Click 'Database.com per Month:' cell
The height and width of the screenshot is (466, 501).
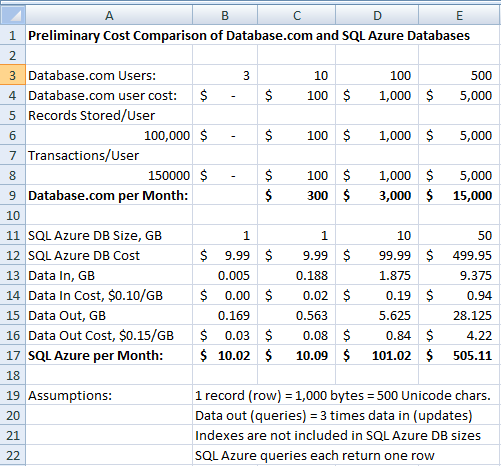[109, 195]
